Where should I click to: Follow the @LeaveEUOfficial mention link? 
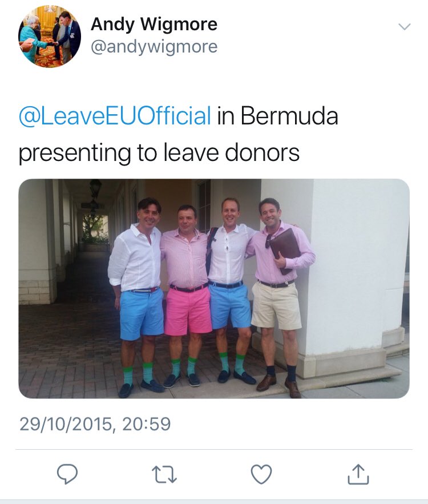click(x=115, y=116)
